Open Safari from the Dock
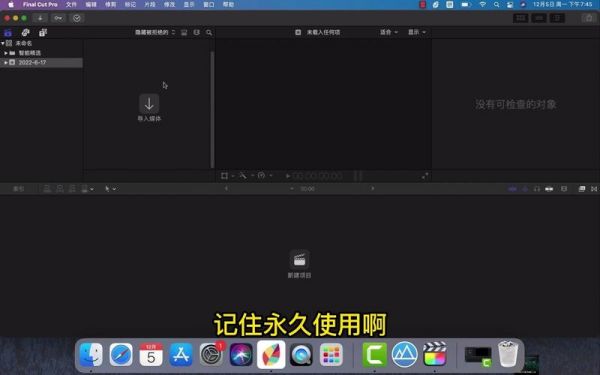600x375 pixels. click(121, 354)
